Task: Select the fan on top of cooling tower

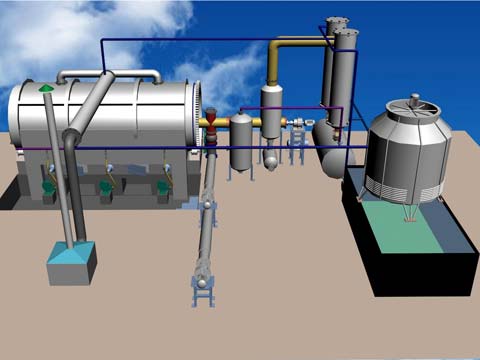Action: 413,108
